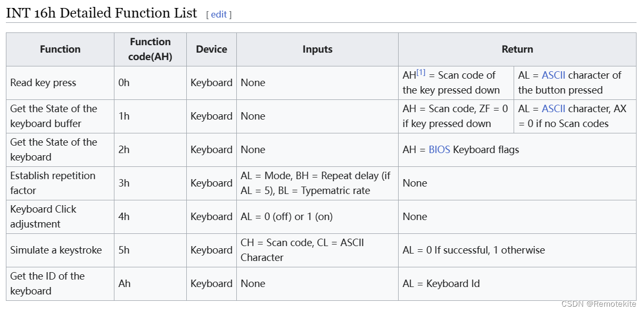
Task: Click the INT 16h Detailed Function List heading
Action: pyautogui.click(x=101, y=13)
